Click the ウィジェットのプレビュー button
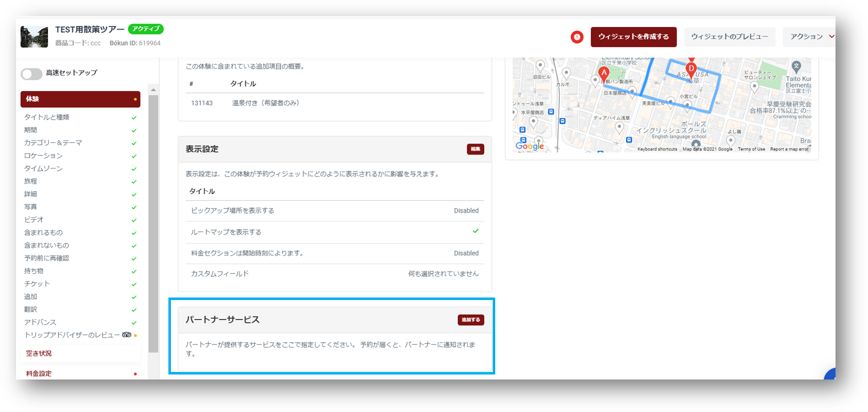The image size is (868, 412). coord(729,37)
